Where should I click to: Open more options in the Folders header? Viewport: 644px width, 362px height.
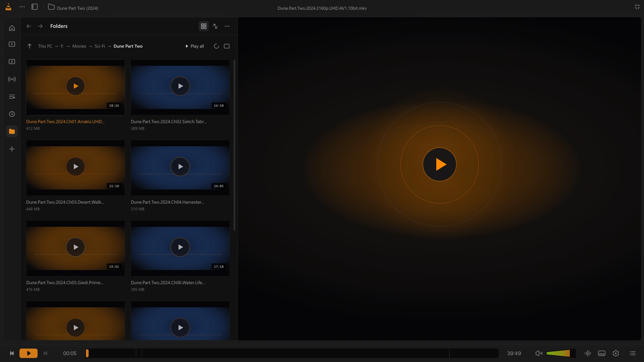coord(227,26)
